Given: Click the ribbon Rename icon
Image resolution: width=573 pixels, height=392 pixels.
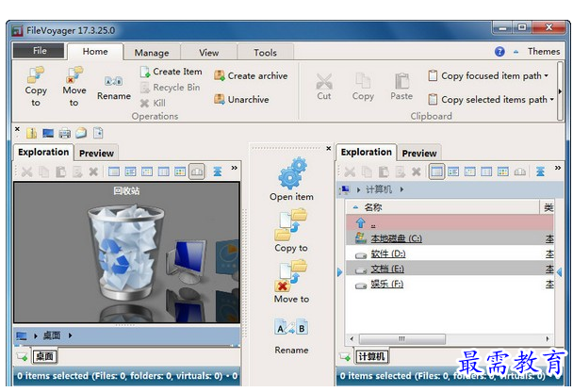Looking at the screenshot, I should pos(114,81).
